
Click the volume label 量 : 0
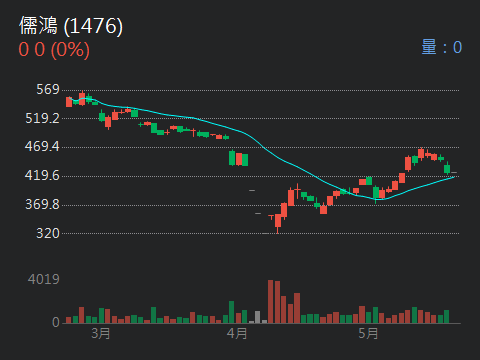442,47
